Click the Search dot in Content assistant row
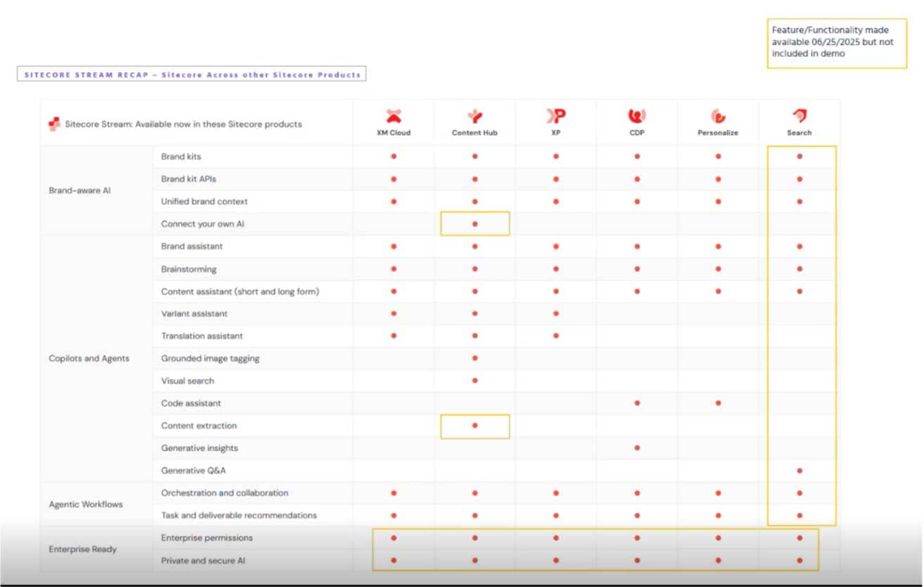This screenshot has width=924, height=587. coord(799,291)
